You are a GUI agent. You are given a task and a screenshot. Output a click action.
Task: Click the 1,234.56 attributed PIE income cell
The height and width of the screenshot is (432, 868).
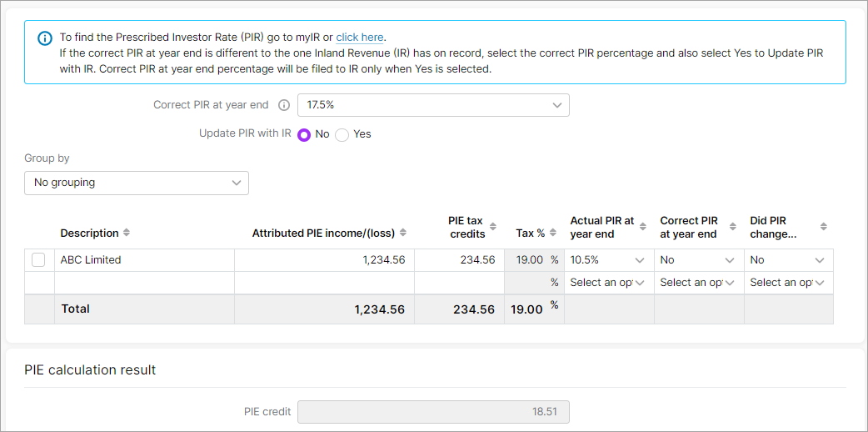tap(324, 260)
